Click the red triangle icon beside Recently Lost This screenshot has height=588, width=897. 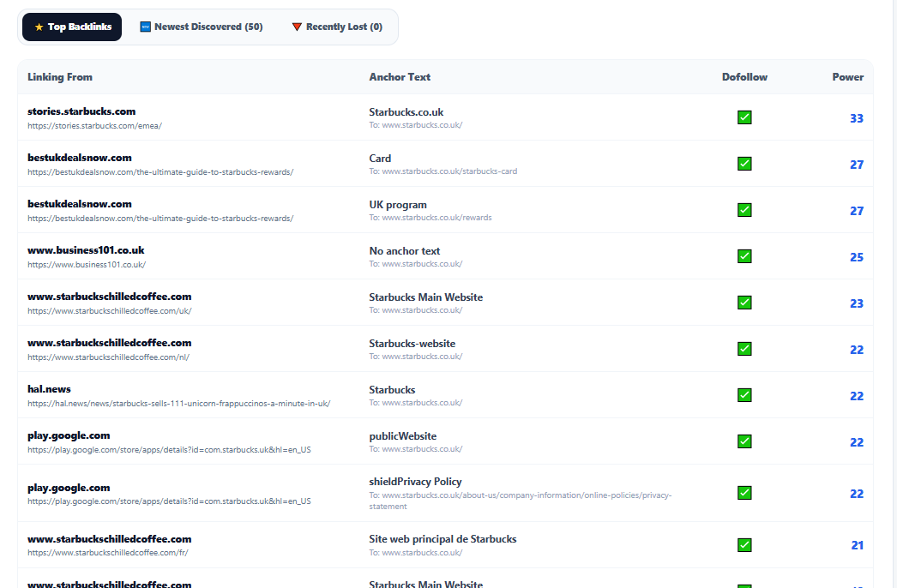pyautogui.click(x=297, y=27)
